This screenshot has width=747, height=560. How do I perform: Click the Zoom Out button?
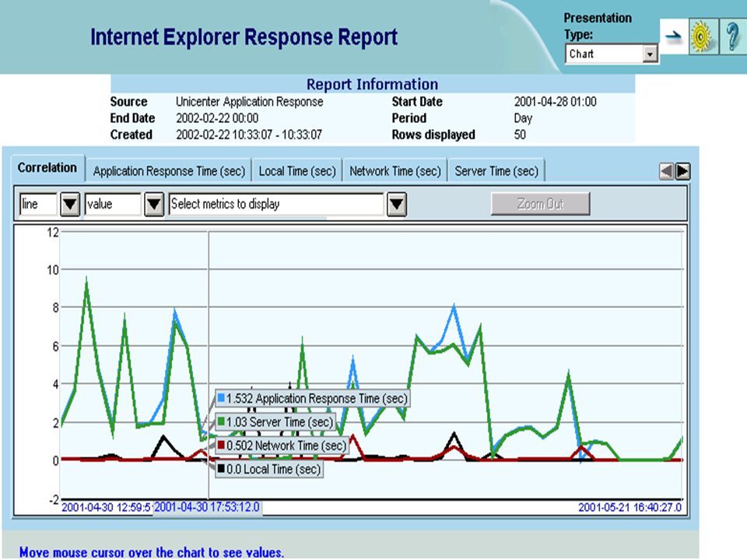pyautogui.click(x=540, y=204)
